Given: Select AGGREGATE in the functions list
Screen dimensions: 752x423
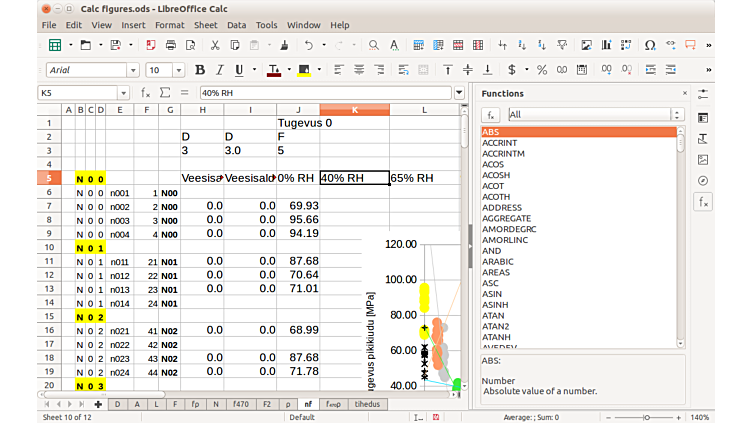Looking at the screenshot, I should pos(506,218).
